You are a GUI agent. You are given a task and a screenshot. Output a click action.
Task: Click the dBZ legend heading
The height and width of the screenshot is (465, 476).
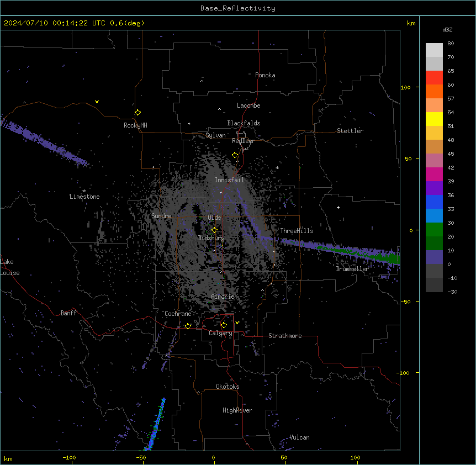point(447,30)
